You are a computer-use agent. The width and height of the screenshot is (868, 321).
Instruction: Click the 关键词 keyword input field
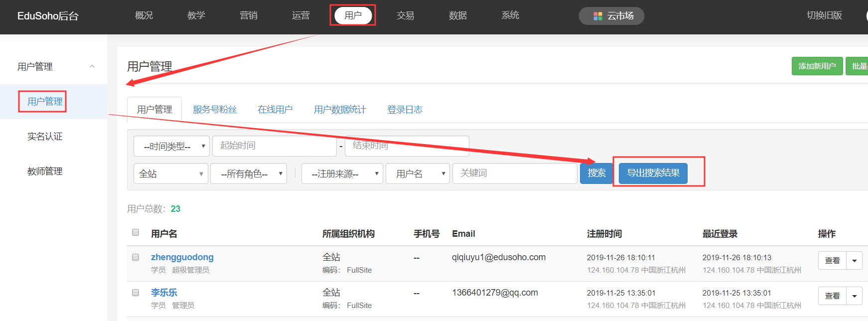pyautogui.click(x=514, y=173)
